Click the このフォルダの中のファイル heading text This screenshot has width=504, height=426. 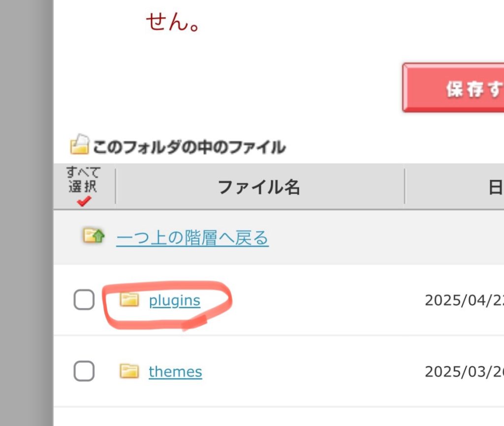pos(189,147)
